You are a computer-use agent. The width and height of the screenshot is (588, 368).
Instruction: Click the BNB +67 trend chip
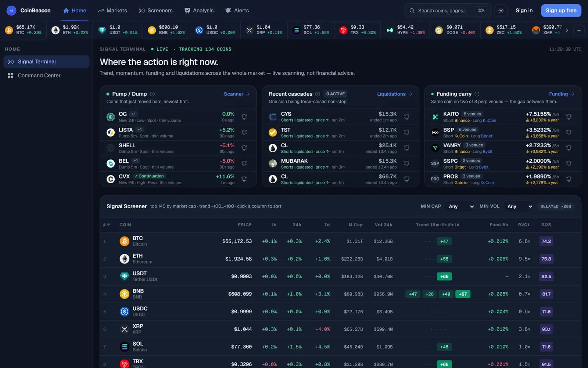click(463, 294)
